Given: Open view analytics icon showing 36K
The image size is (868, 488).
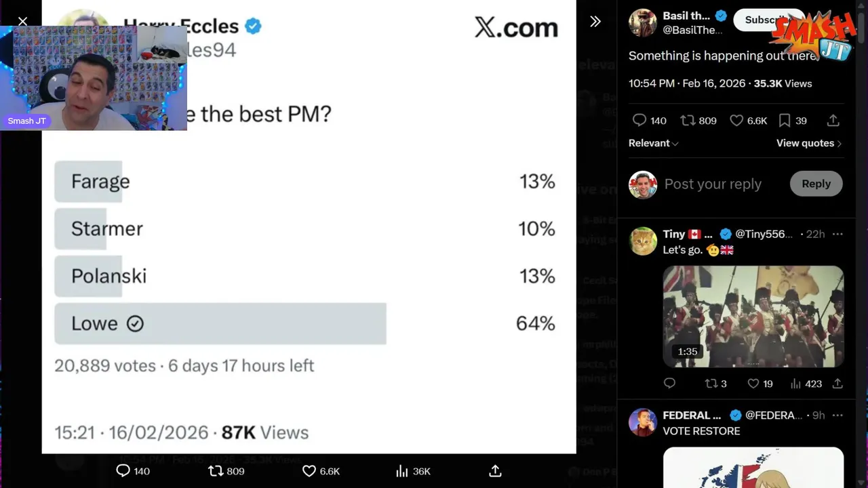Looking at the screenshot, I should [402, 471].
